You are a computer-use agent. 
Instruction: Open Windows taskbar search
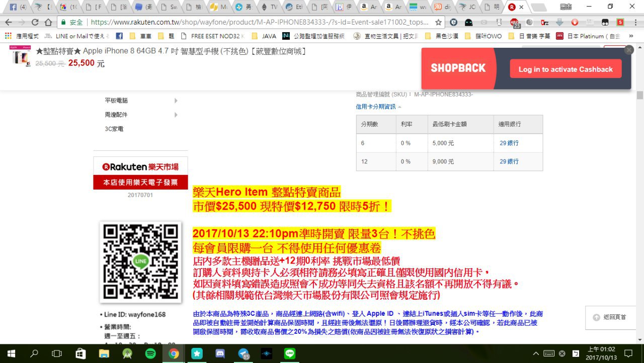[x=34, y=353]
